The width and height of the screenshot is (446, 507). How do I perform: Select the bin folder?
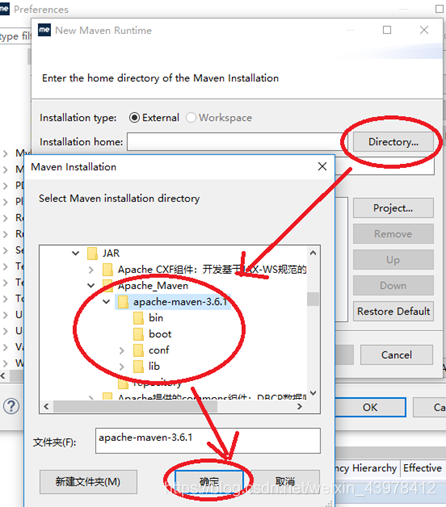pos(156,318)
